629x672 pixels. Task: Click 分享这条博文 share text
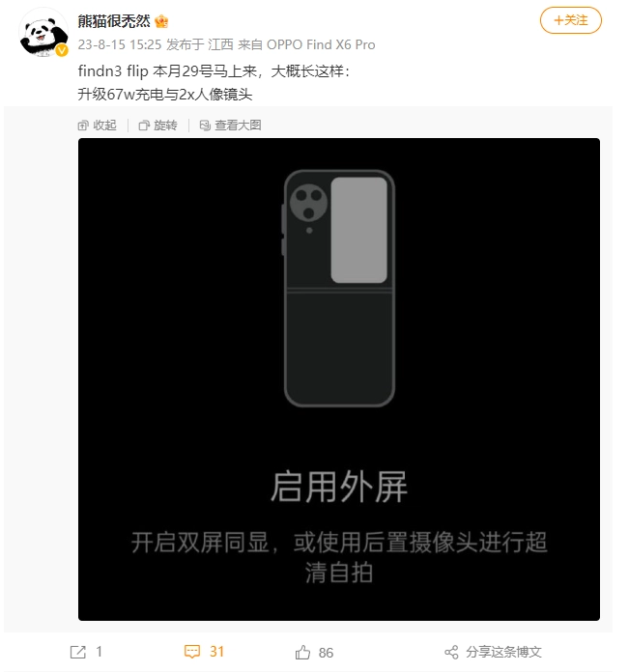pos(503,652)
